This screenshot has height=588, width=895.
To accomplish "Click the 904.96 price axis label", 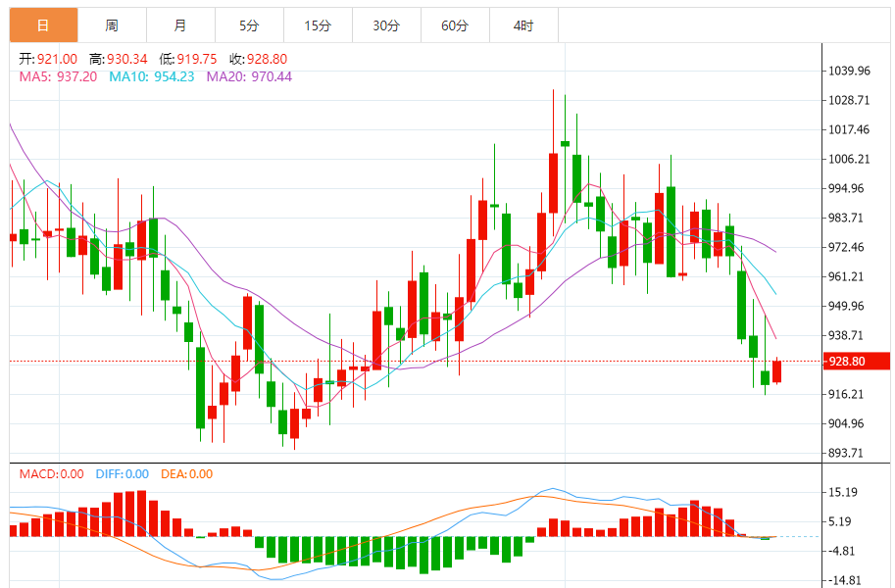I will click(x=846, y=423).
